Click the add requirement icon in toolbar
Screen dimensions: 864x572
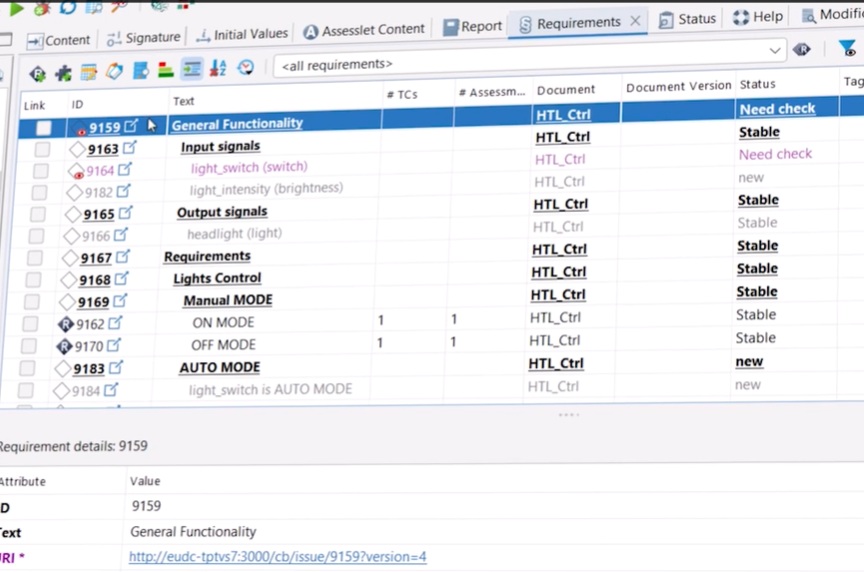click(37, 73)
